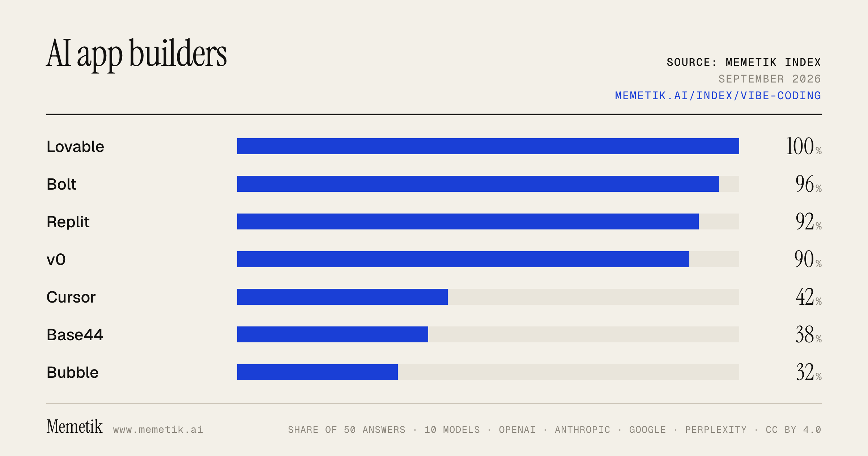Click the 32% value for Bubble
The height and width of the screenshot is (456, 868).
click(808, 372)
